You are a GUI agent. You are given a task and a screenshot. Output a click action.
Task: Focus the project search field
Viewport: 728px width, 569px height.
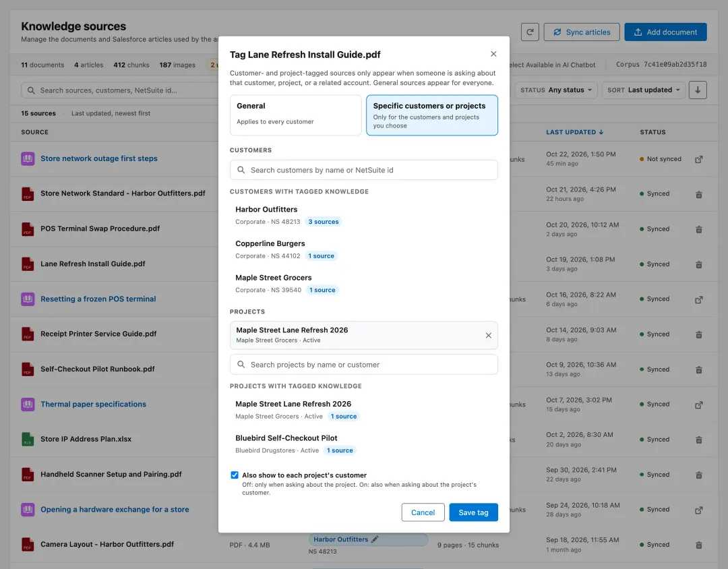click(363, 365)
